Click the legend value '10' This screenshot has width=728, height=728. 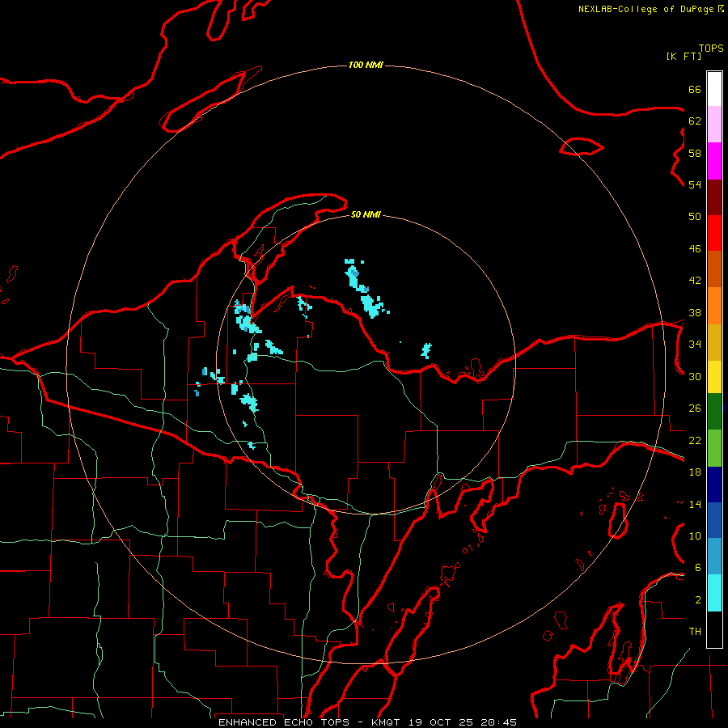click(x=695, y=536)
